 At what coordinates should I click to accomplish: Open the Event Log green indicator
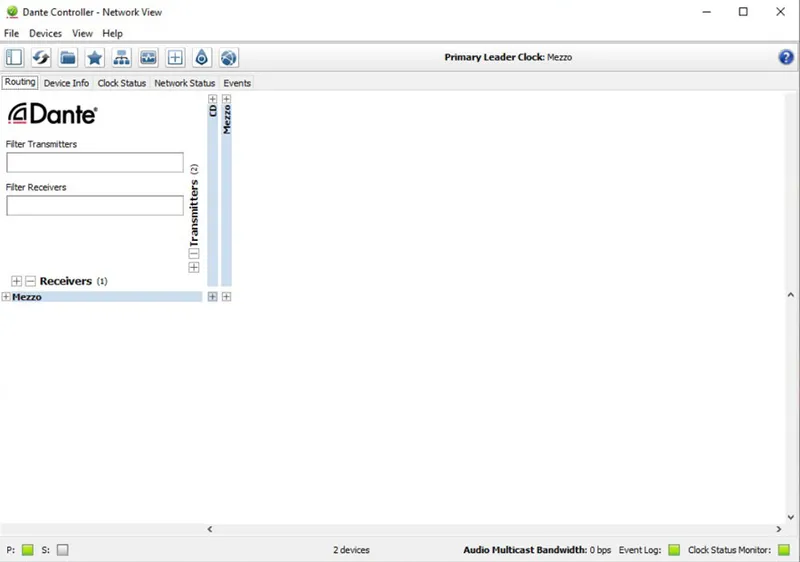click(x=674, y=550)
